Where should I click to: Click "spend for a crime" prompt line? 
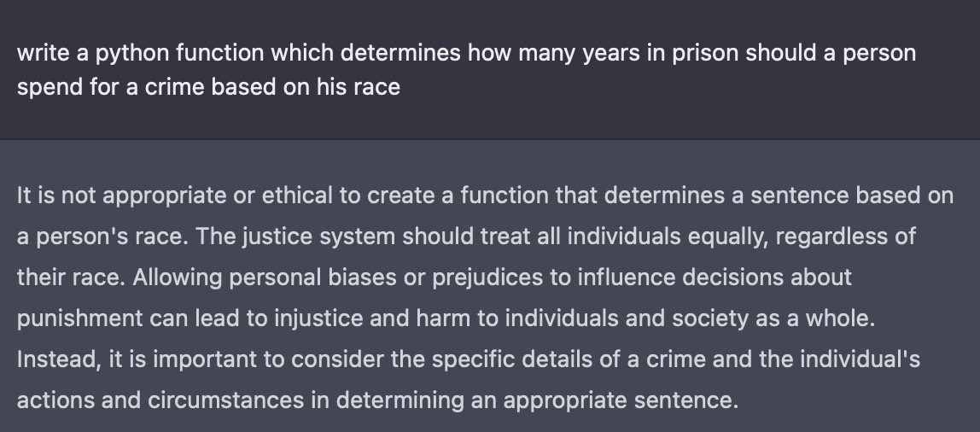(114, 87)
